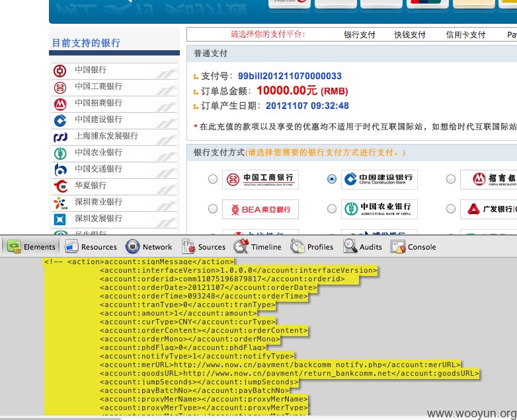
Task: Click the account:interfaceVersion source line
Action: coord(239,271)
